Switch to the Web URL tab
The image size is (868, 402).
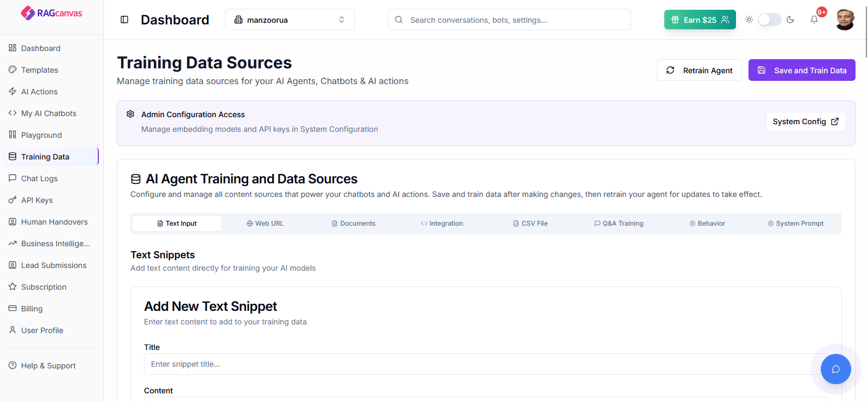pyautogui.click(x=265, y=224)
